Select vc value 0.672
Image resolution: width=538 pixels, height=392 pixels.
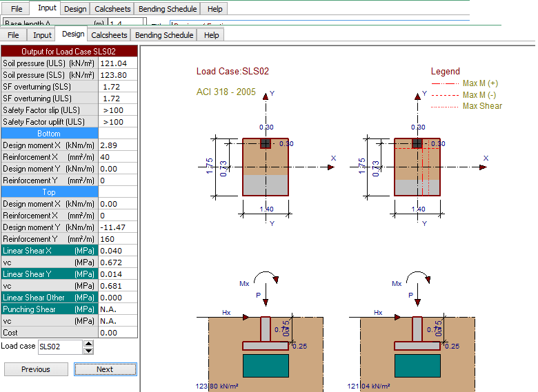tap(118, 262)
